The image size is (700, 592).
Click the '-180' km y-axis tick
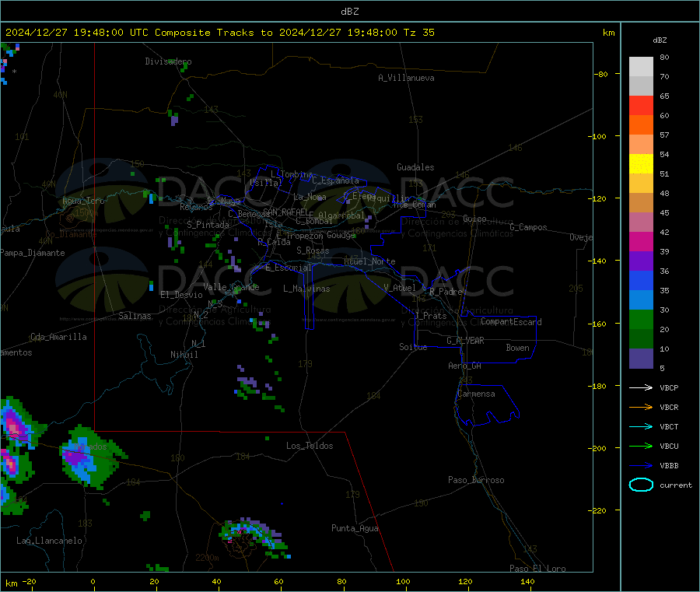click(600, 386)
